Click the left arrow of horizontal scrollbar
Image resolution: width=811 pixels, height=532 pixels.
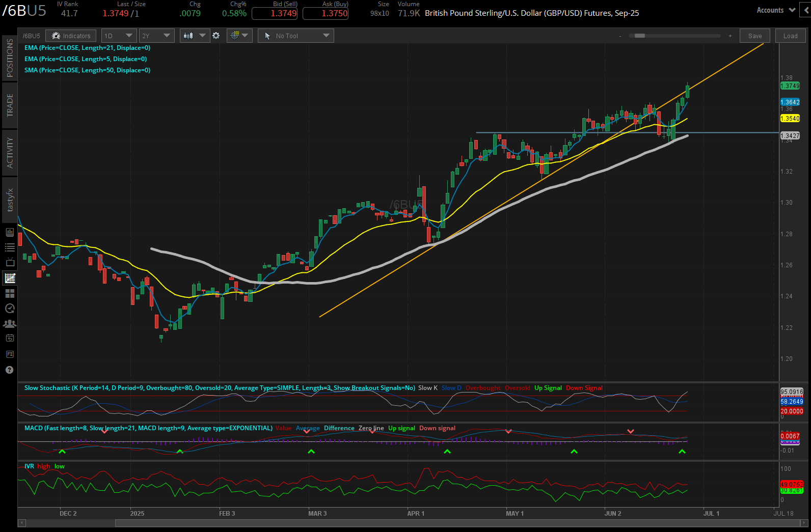(x=21, y=523)
